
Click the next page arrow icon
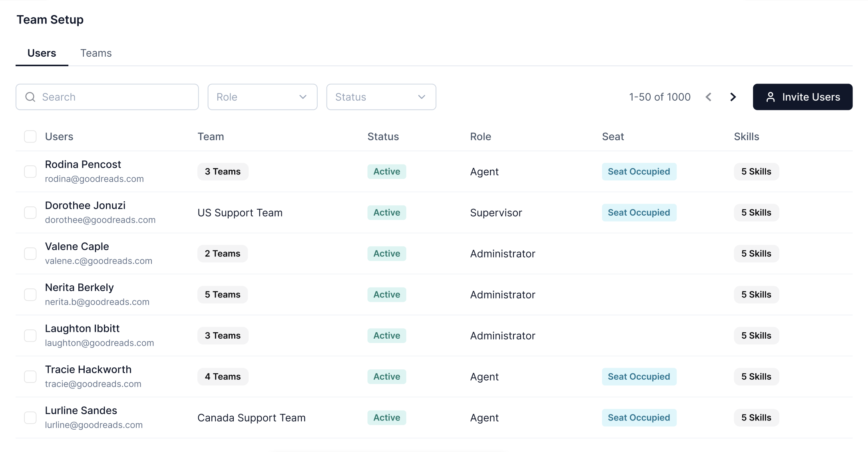[733, 97]
